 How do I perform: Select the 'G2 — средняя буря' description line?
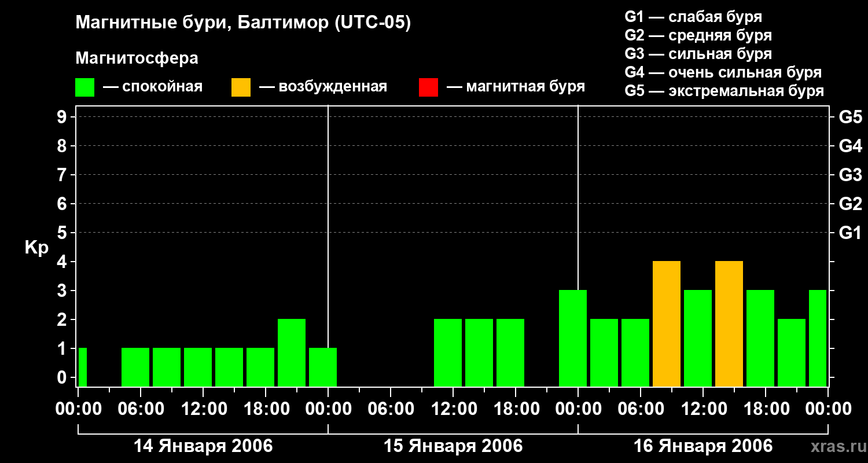coord(698,36)
